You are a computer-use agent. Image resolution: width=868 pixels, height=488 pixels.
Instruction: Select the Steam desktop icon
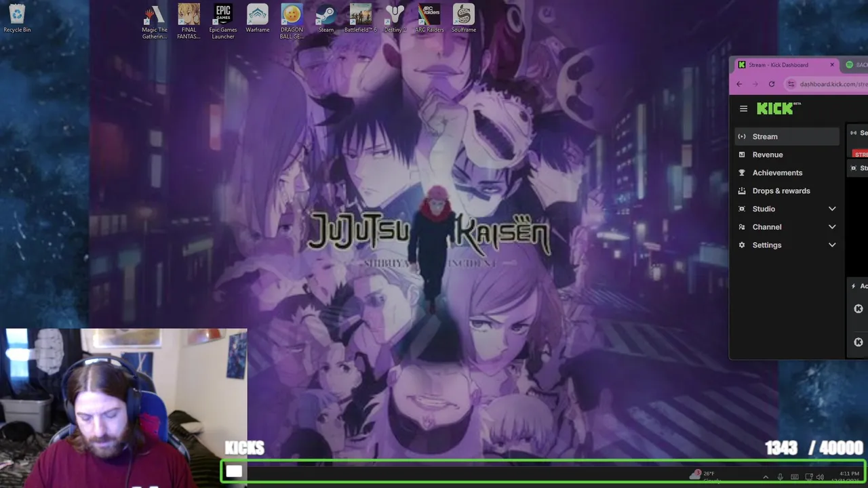point(326,18)
